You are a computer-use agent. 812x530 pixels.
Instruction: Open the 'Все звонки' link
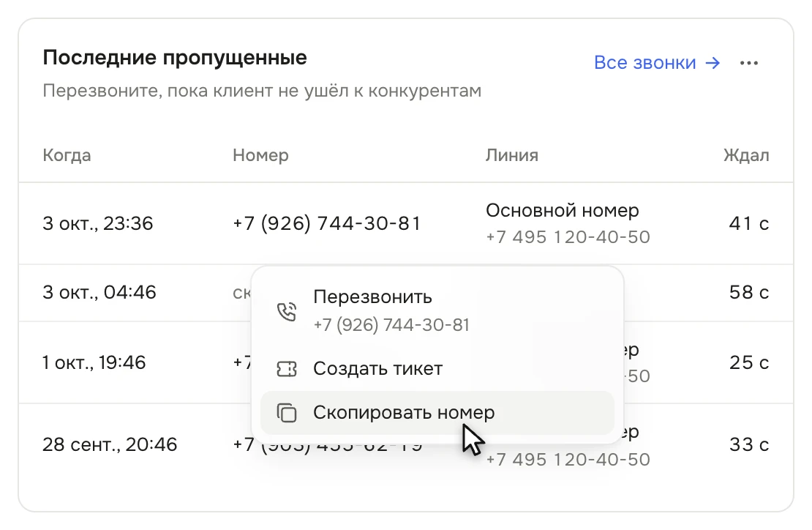[657, 63]
